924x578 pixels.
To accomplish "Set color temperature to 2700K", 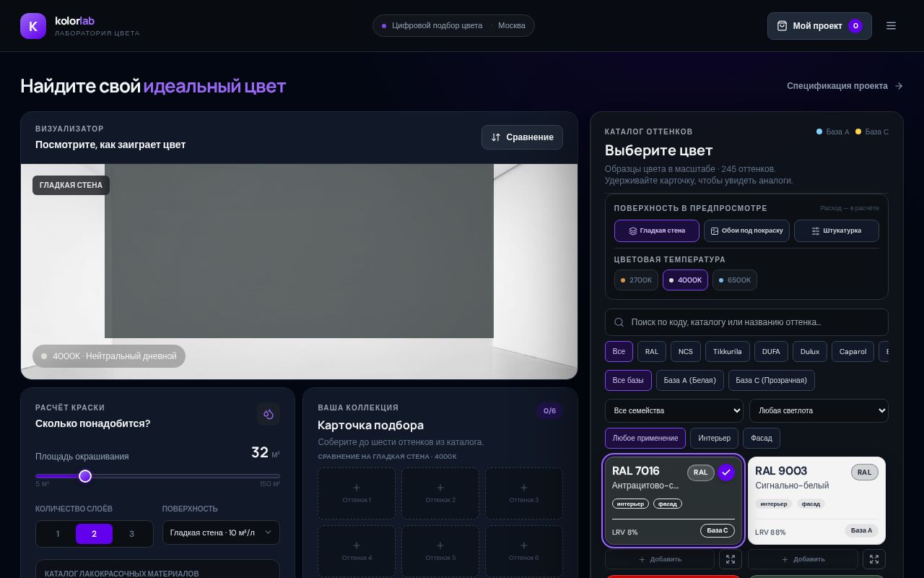I will tap(636, 280).
